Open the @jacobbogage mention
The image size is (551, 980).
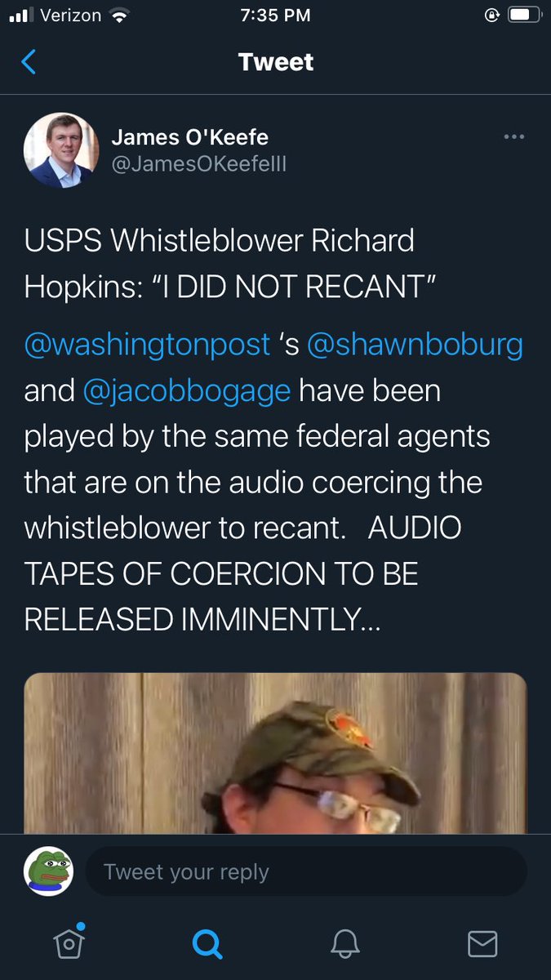187,390
